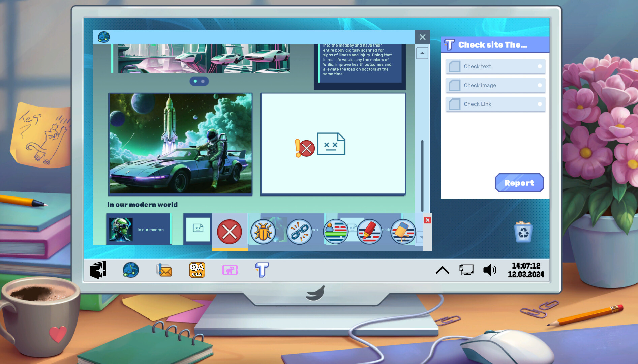Select the second carousel dot
Viewport: 638px width, 364px height.
click(203, 81)
